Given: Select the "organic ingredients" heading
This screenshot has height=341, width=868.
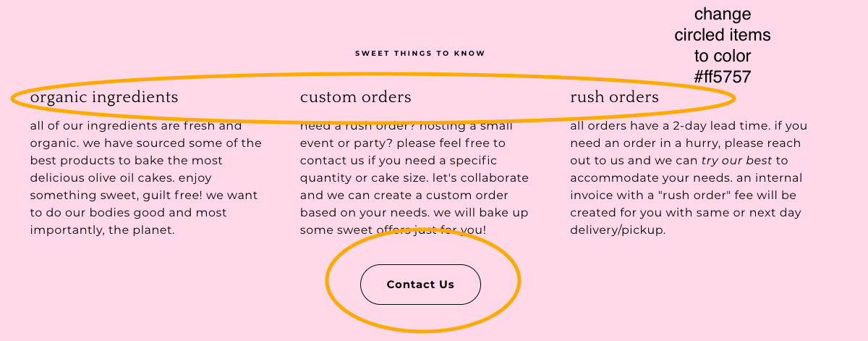Looking at the screenshot, I should [x=104, y=97].
